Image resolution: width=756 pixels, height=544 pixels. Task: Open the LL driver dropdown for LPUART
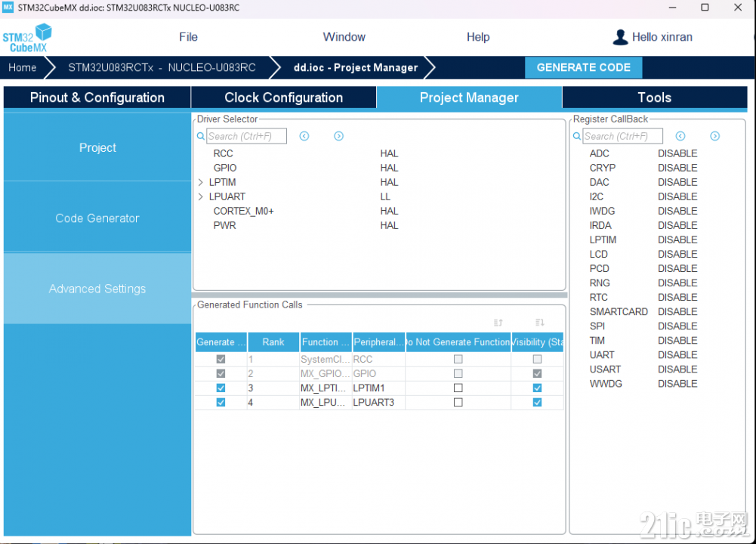point(385,196)
